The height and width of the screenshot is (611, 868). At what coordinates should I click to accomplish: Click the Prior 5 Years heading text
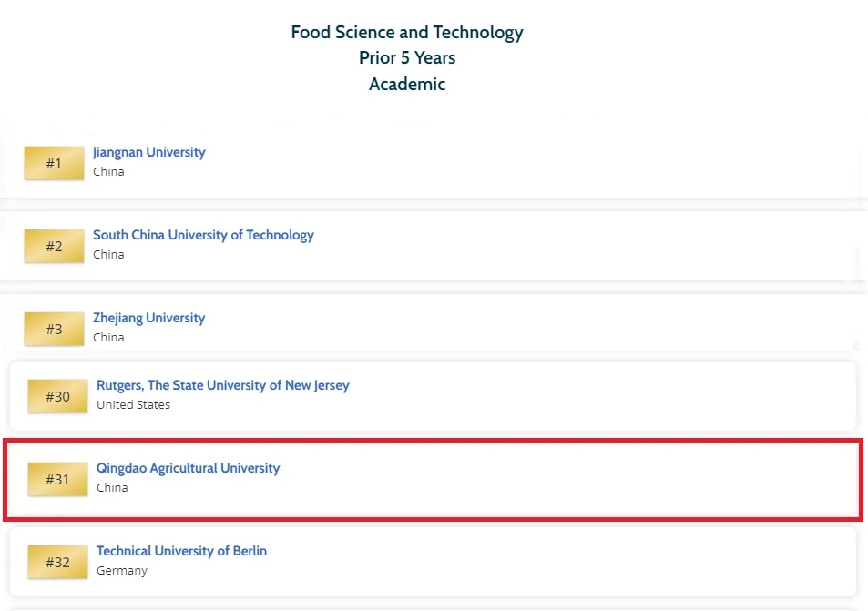tap(407, 58)
